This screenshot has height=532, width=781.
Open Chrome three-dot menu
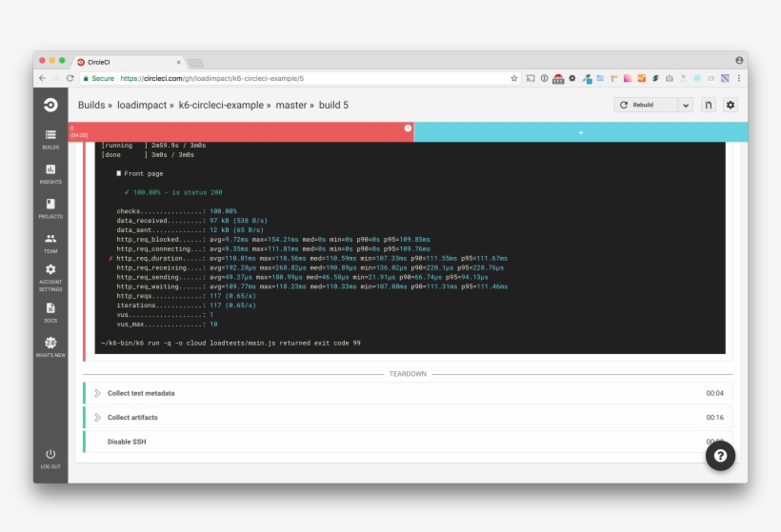point(739,78)
